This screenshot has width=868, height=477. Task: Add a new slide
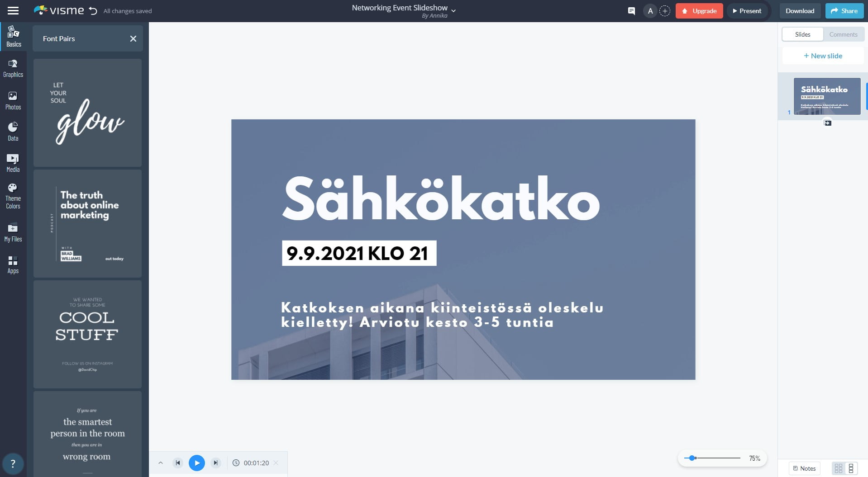tap(823, 56)
